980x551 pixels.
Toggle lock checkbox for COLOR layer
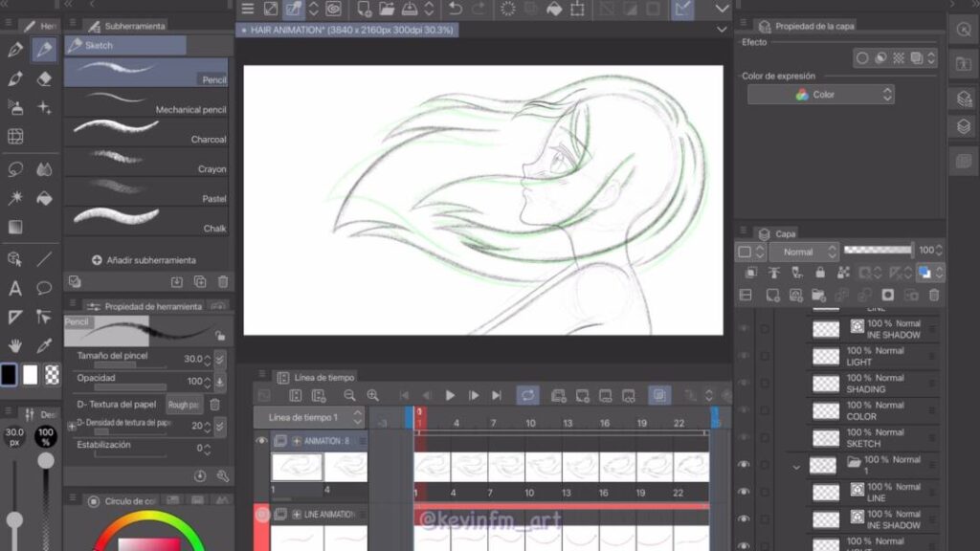tap(765, 410)
